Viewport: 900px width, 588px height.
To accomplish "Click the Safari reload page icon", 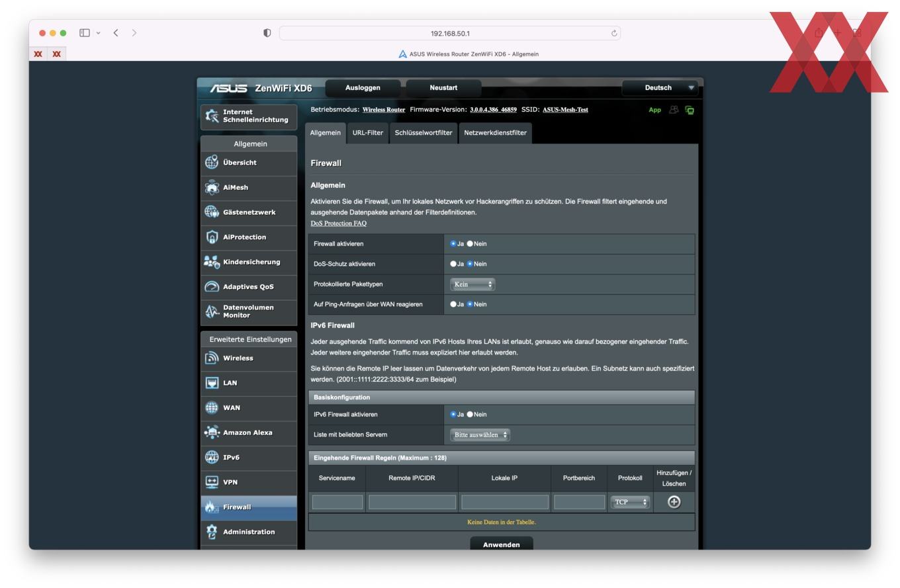I will click(x=614, y=33).
